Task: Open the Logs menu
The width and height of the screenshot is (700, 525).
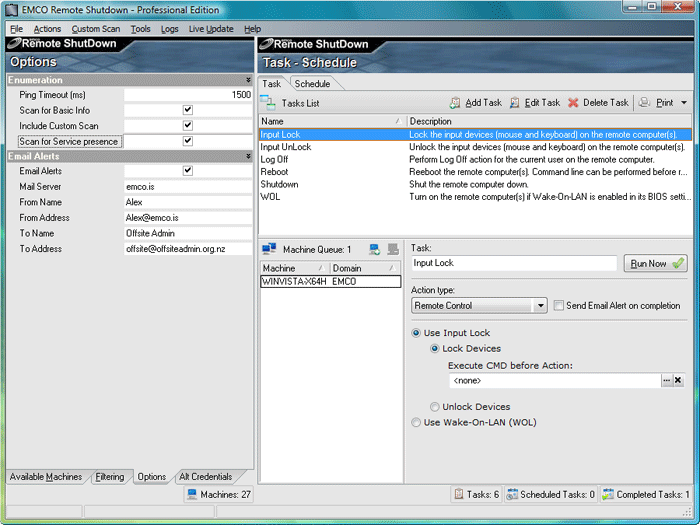Action: pos(170,29)
